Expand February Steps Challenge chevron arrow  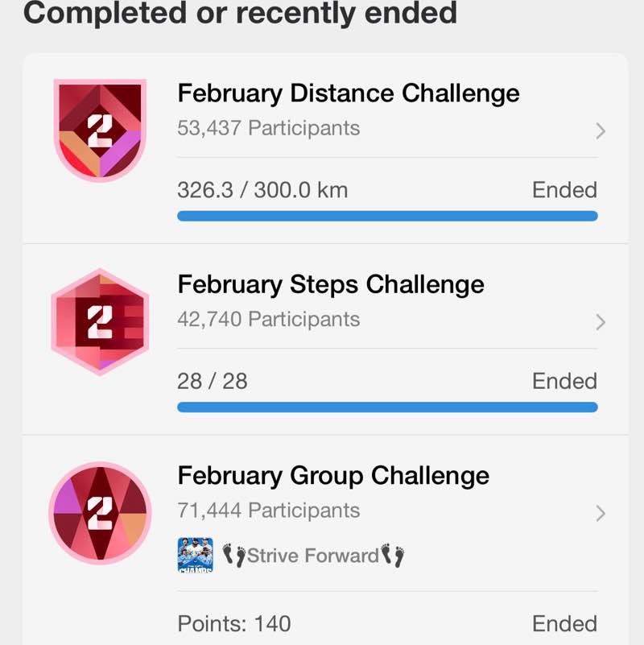[x=600, y=322]
